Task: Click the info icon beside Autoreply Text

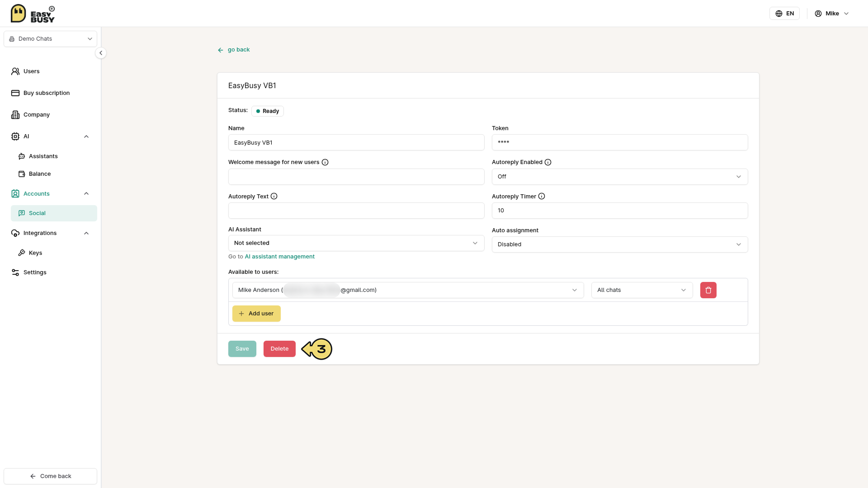Action: [x=274, y=196]
